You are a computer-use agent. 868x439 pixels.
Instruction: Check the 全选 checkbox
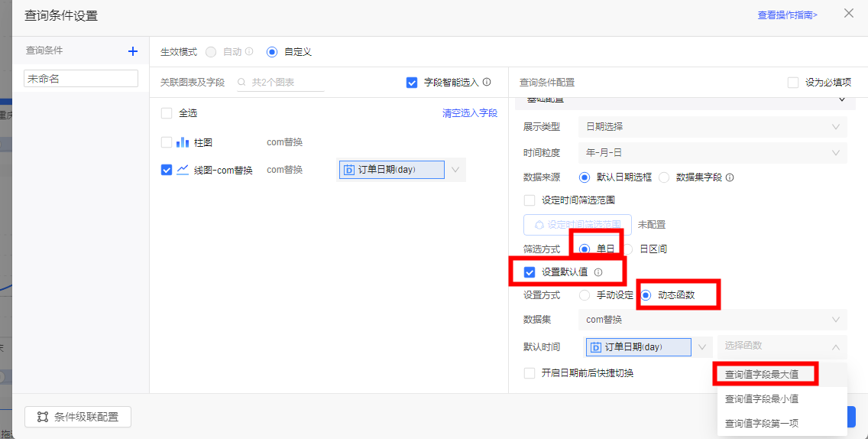pyautogui.click(x=167, y=113)
